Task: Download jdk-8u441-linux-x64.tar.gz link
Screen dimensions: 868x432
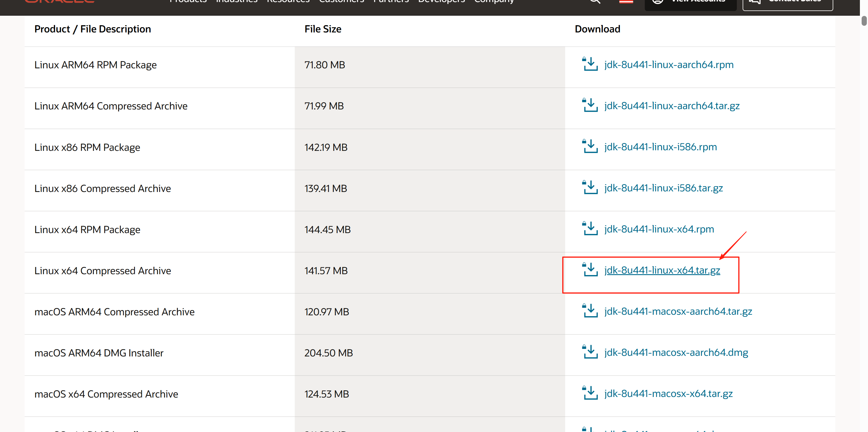Action: tap(662, 270)
